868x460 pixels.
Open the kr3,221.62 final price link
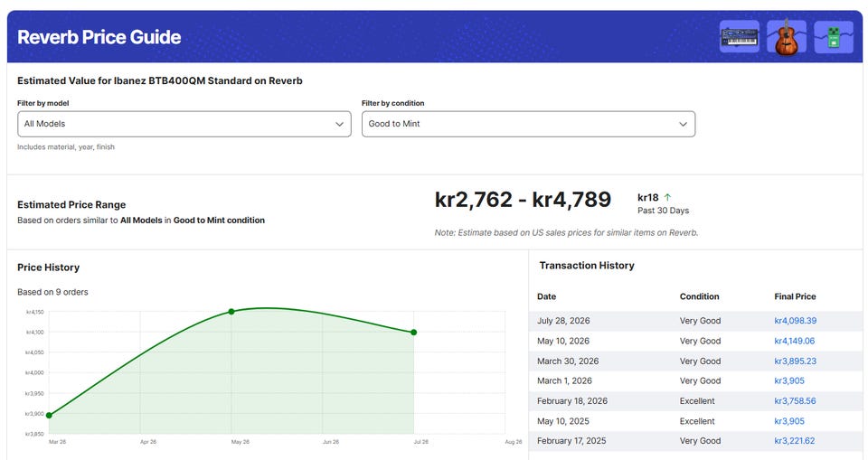[x=795, y=441]
